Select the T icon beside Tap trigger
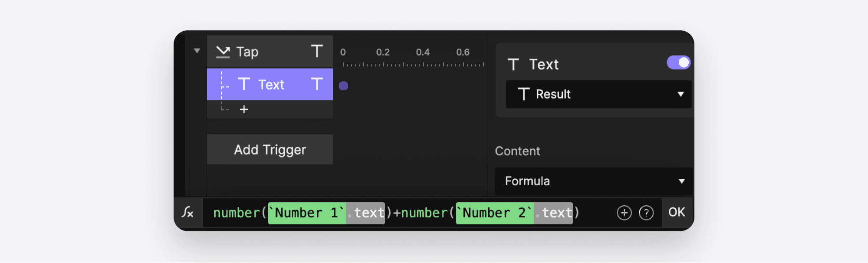868x263 pixels. [317, 52]
